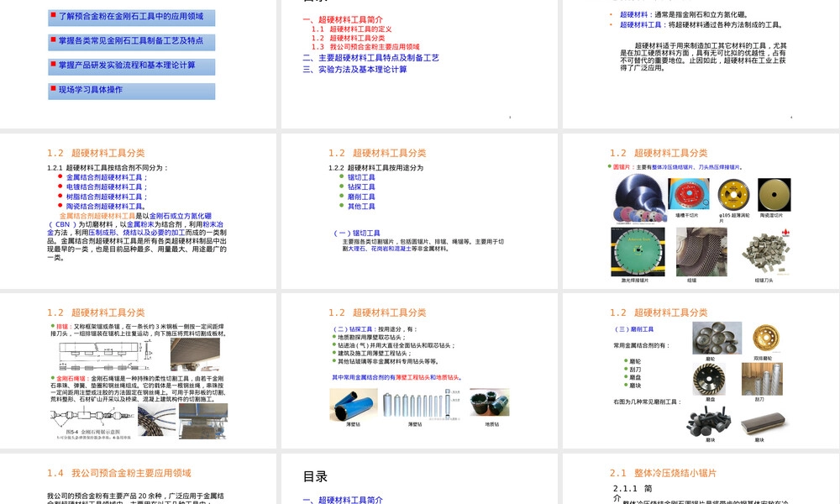
Task: Click green bullet 磨削工具 on the 1.2.2 slide
Action: 361,197
